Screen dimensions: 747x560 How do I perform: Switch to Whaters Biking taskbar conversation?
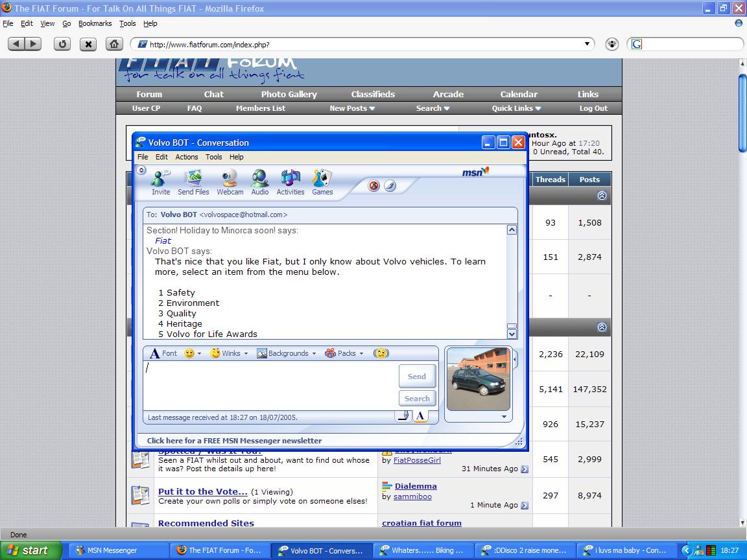[423, 550]
